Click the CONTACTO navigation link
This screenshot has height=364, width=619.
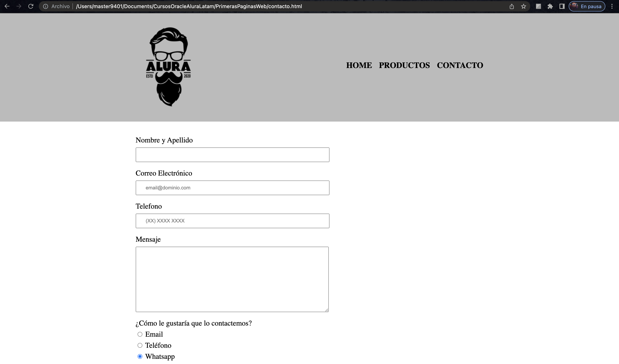(x=460, y=65)
